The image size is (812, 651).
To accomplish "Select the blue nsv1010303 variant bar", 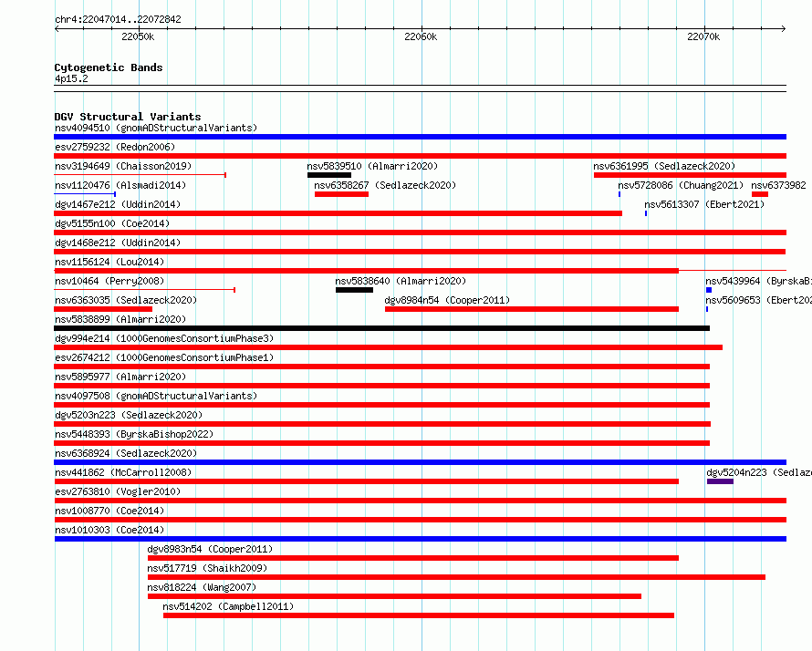I will 420,539.
